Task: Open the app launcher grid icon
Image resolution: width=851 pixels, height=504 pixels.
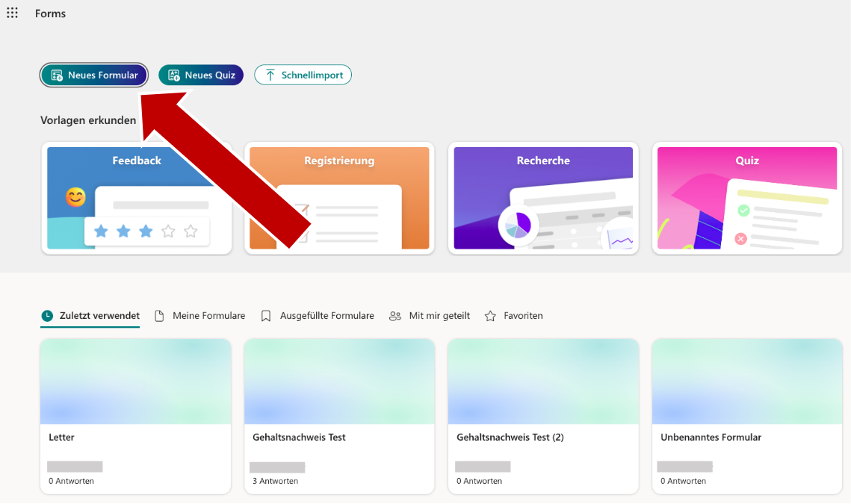Action: 13,13
